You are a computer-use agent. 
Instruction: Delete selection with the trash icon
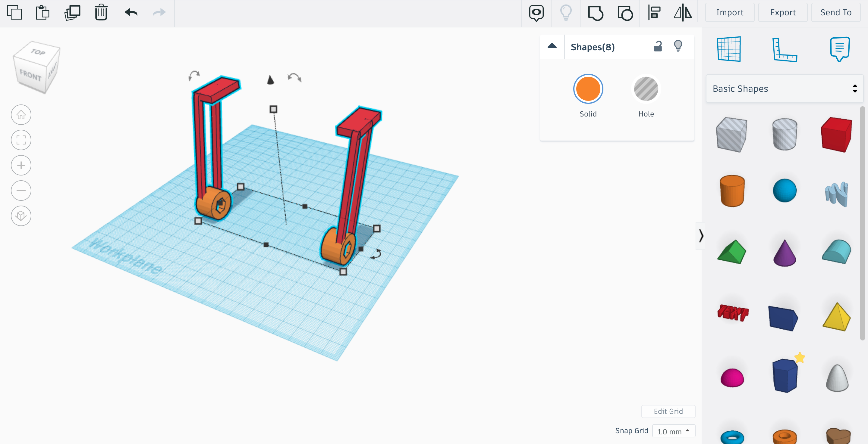[x=101, y=13]
